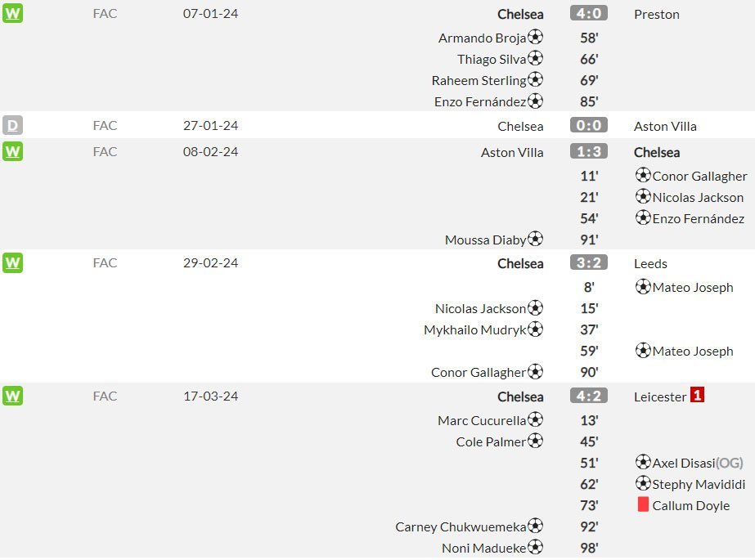Open the Preston team link
755x560 pixels.
[x=656, y=15]
